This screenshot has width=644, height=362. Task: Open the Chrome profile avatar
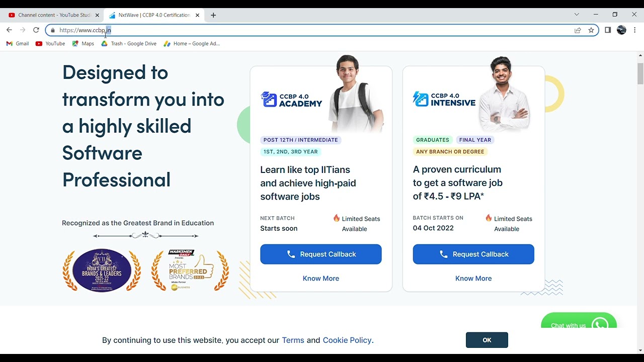pos(621,30)
